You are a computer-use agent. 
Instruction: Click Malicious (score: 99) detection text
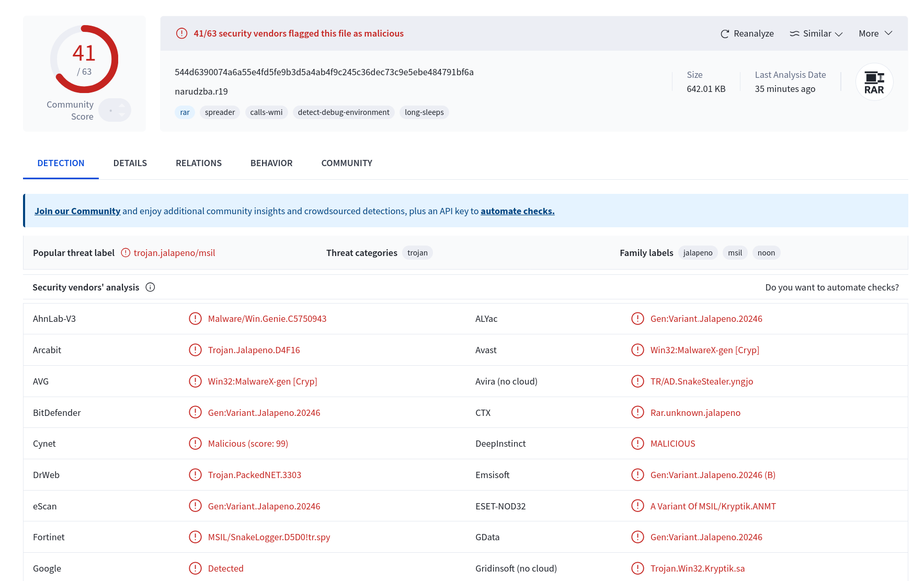[248, 444]
